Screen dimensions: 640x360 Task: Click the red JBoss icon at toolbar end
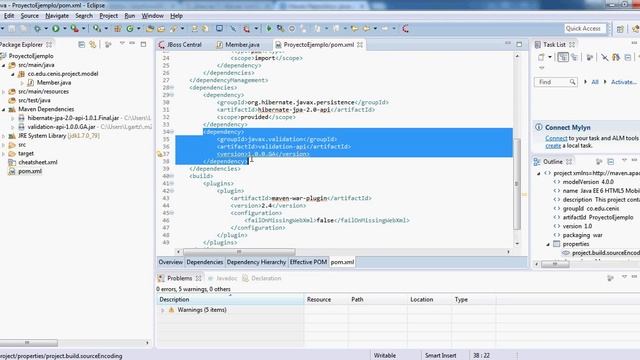point(405,29)
